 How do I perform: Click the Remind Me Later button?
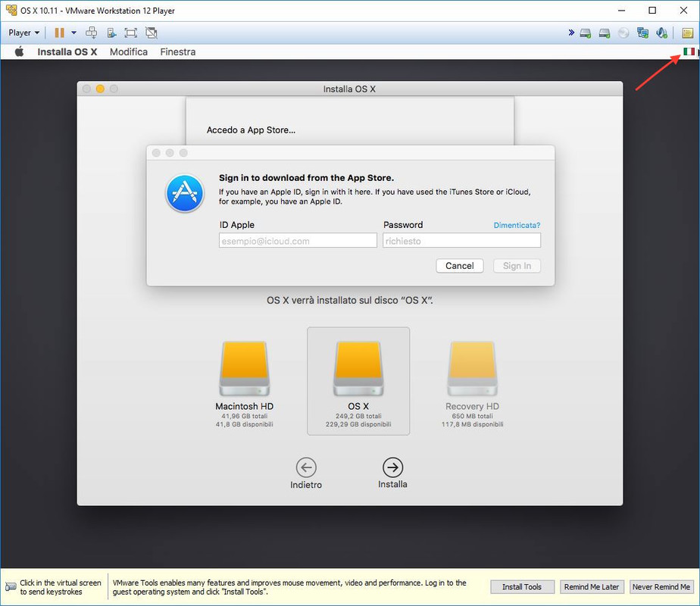[x=592, y=587]
